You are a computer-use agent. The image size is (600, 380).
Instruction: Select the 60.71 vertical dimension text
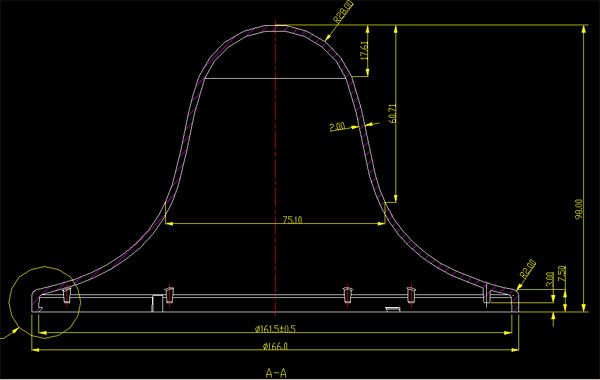pyautogui.click(x=392, y=113)
